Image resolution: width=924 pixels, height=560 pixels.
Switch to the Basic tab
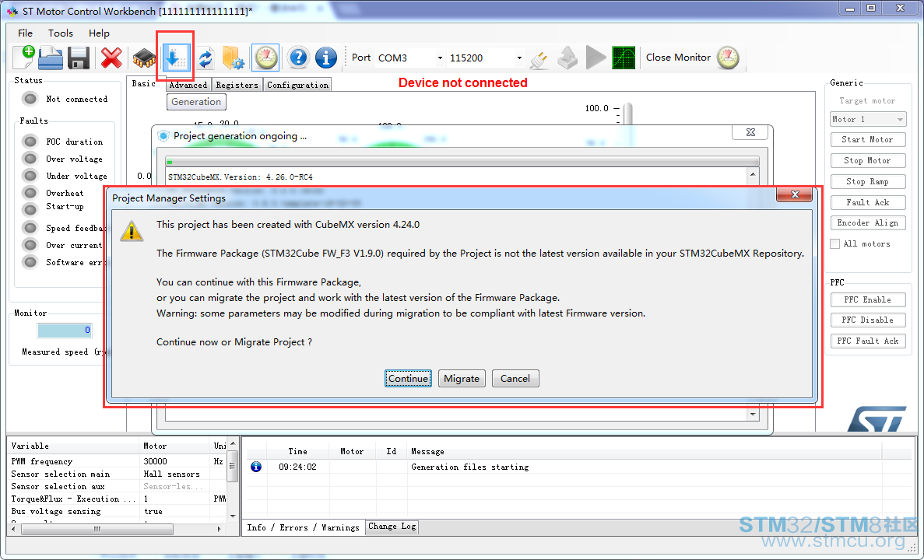coord(144,84)
